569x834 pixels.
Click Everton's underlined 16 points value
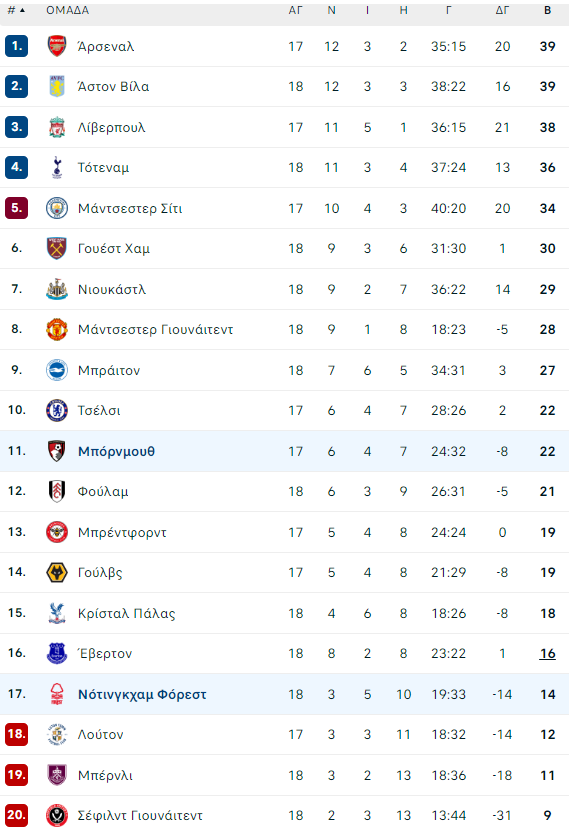coord(547,653)
